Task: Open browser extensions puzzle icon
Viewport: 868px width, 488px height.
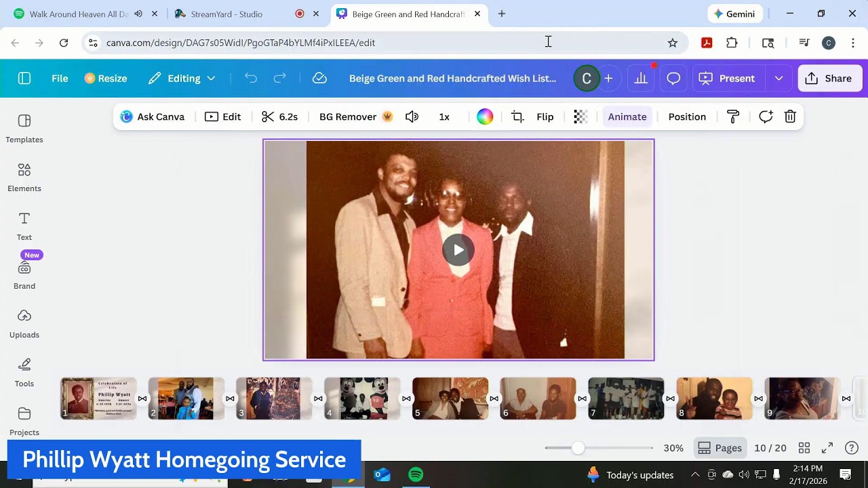Action: 732,43
